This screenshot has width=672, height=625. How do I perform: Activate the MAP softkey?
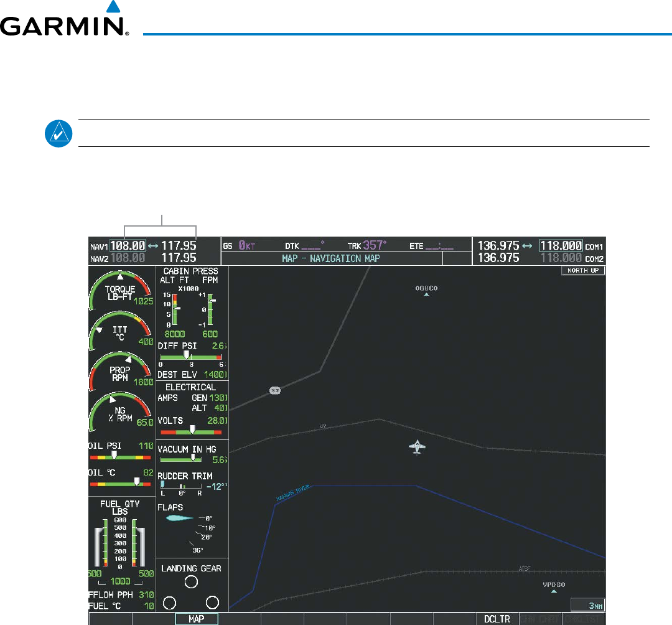[196, 619]
